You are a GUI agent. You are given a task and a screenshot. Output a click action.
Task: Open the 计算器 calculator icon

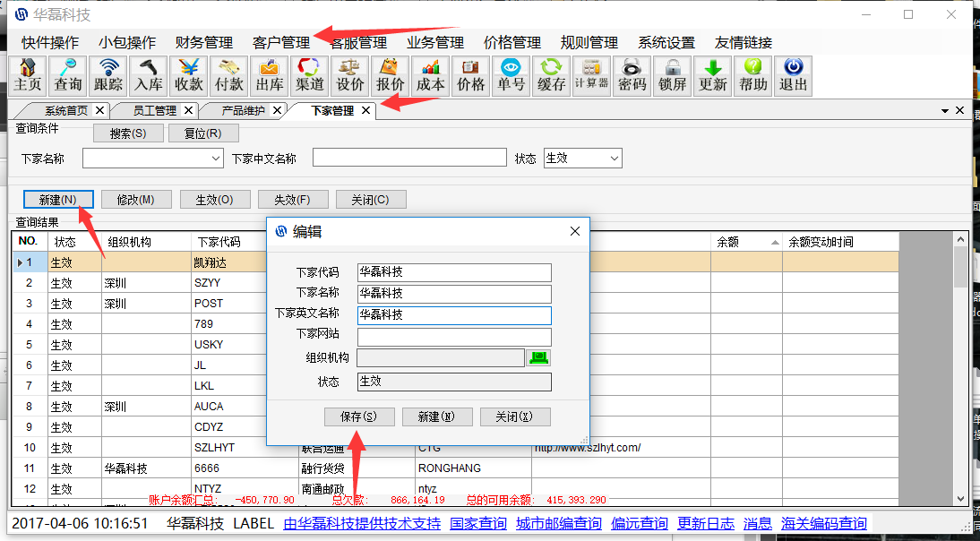(591, 75)
